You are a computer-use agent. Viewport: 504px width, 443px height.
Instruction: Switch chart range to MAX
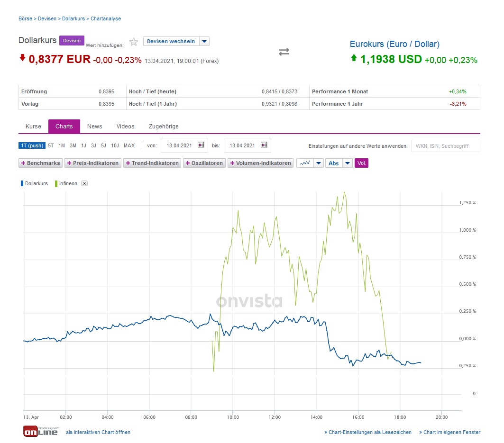pyautogui.click(x=129, y=145)
